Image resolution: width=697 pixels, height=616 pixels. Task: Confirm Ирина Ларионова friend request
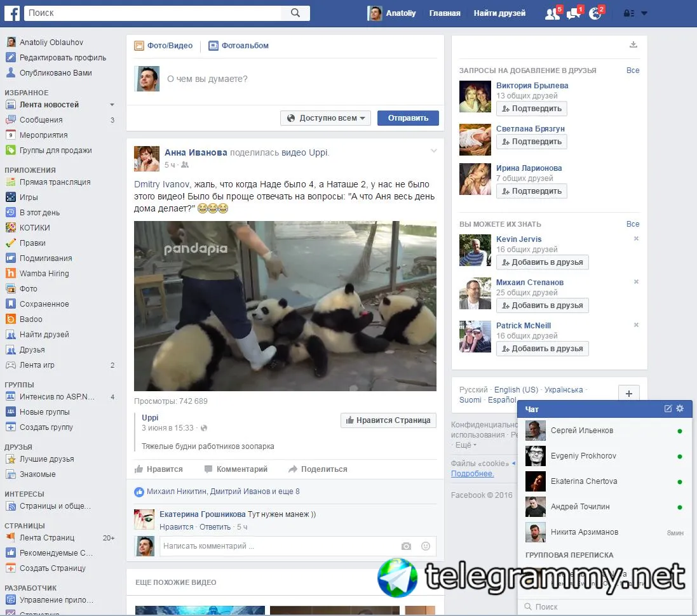[x=532, y=191]
